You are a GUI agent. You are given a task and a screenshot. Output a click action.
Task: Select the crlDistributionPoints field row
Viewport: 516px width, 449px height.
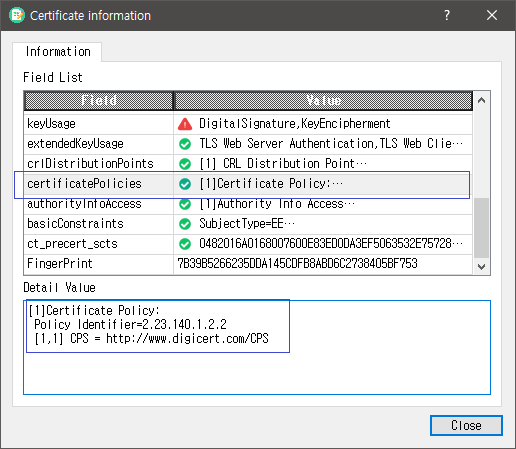(248, 164)
